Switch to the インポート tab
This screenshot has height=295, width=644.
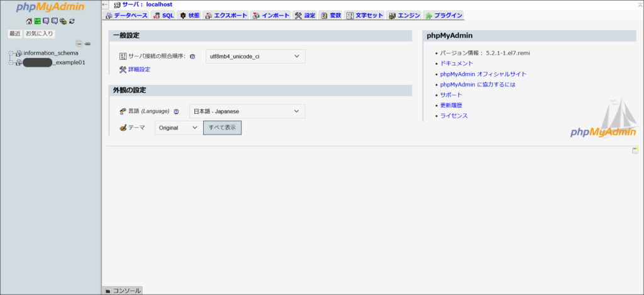point(271,15)
